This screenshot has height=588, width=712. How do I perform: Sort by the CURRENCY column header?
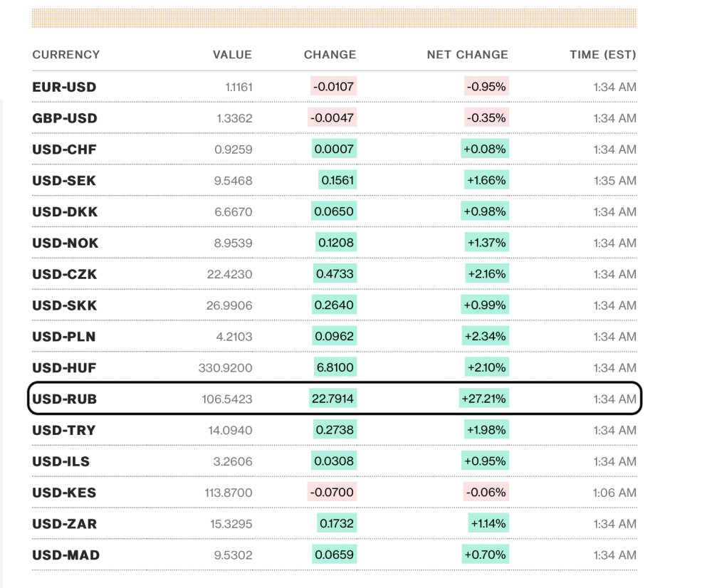pos(66,55)
